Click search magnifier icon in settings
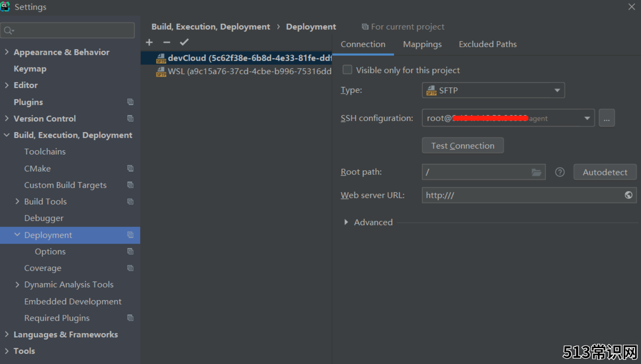This screenshot has height=364, width=641. click(x=9, y=31)
